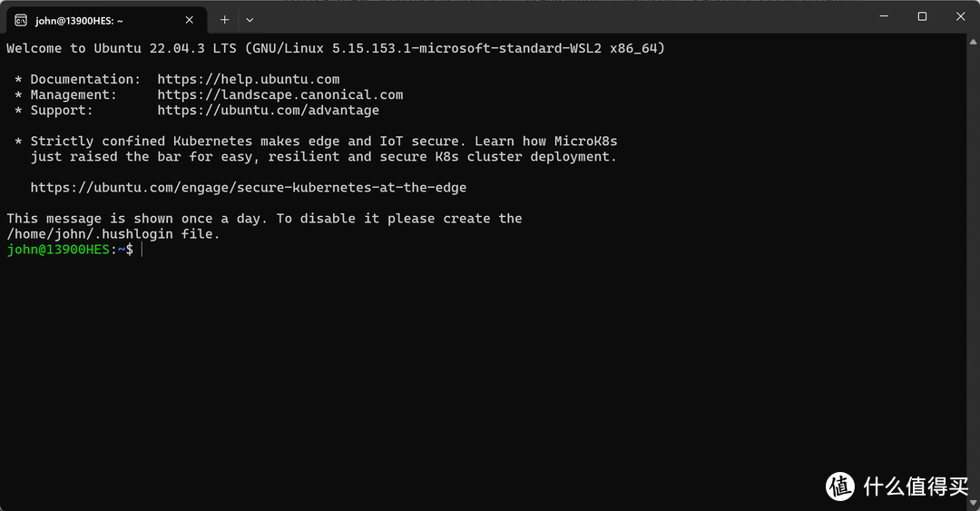Click the command prompt cursor after the $
Screen dimensions: 980x511
(142, 250)
